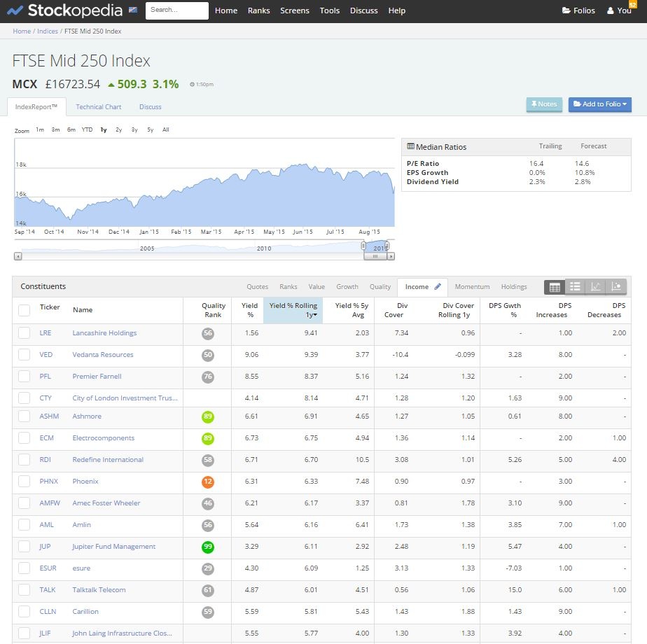The image size is (647, 644).
Task: Click Vedanta Resources quality rank 50 badge
Action: click(208, 355)
